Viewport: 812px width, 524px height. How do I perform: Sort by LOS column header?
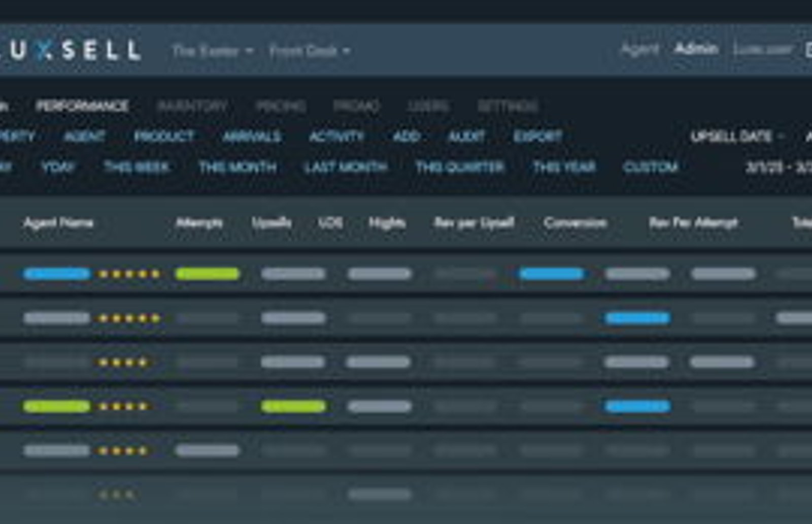click(x=330, y=222)
